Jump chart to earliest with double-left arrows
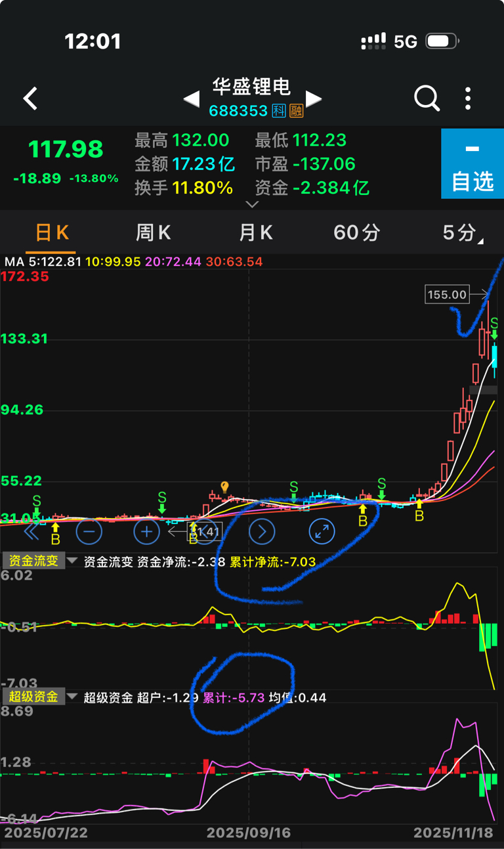This screenshot has height=849, width=504. (31, 531)
